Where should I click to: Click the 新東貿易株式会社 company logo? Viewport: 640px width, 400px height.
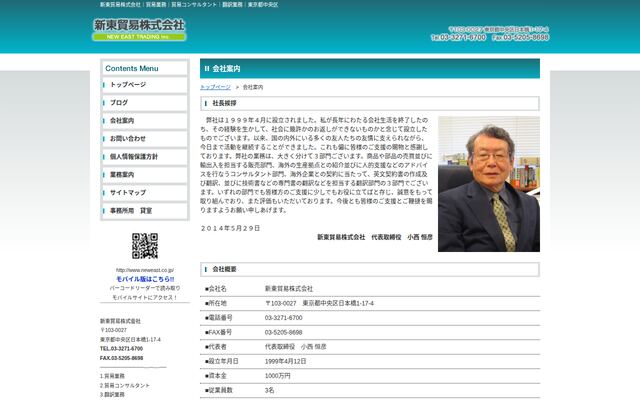pos(139,30)
